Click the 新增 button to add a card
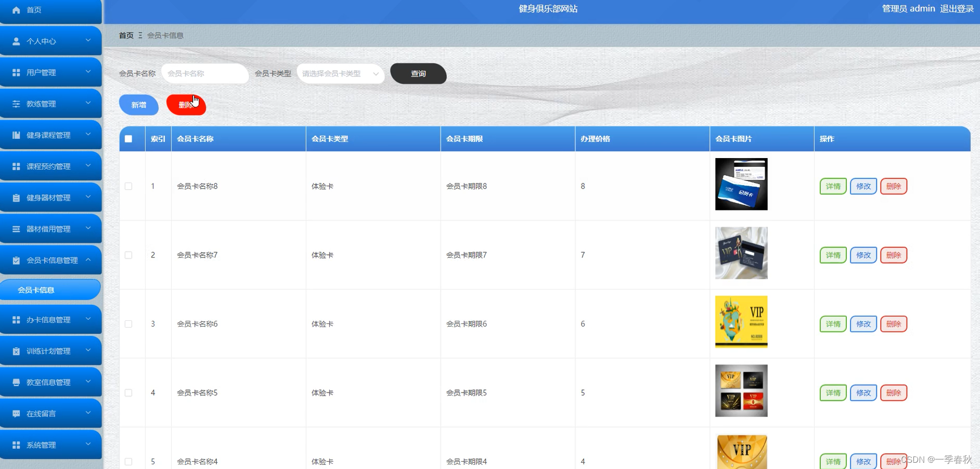Viewport: 980px width, 469px height. pyautogui.click(x=138, y=105)
